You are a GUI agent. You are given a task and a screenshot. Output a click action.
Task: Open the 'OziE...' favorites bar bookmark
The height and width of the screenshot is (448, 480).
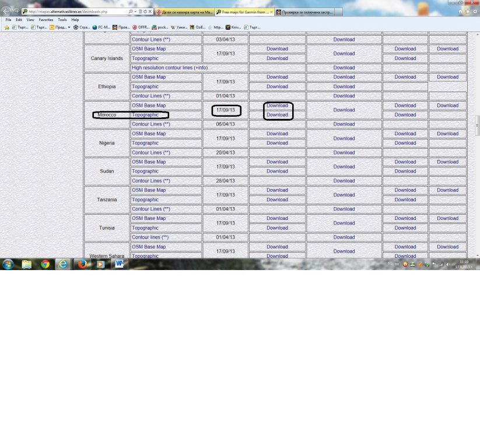(198, 27)
